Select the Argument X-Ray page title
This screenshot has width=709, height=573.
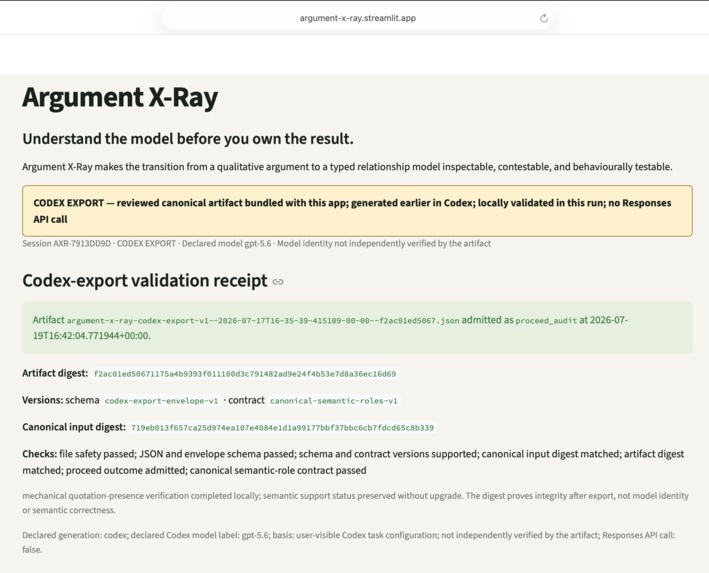pos(120,97)
